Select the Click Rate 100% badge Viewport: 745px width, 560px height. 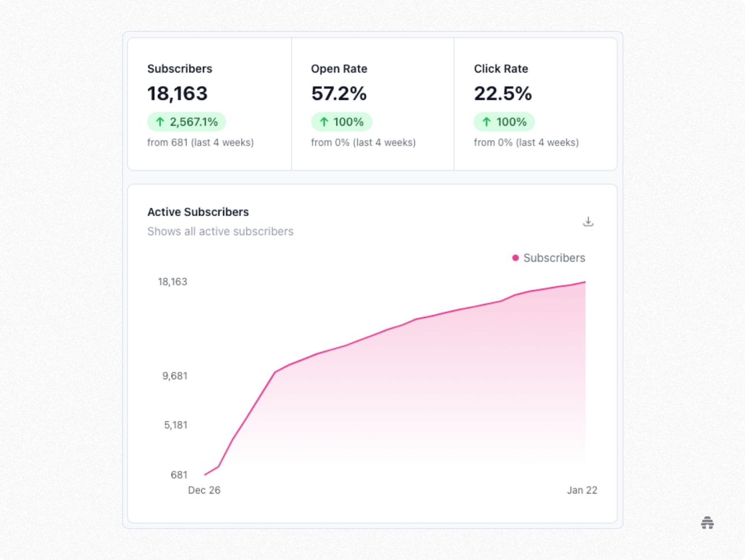coord(505,122)
